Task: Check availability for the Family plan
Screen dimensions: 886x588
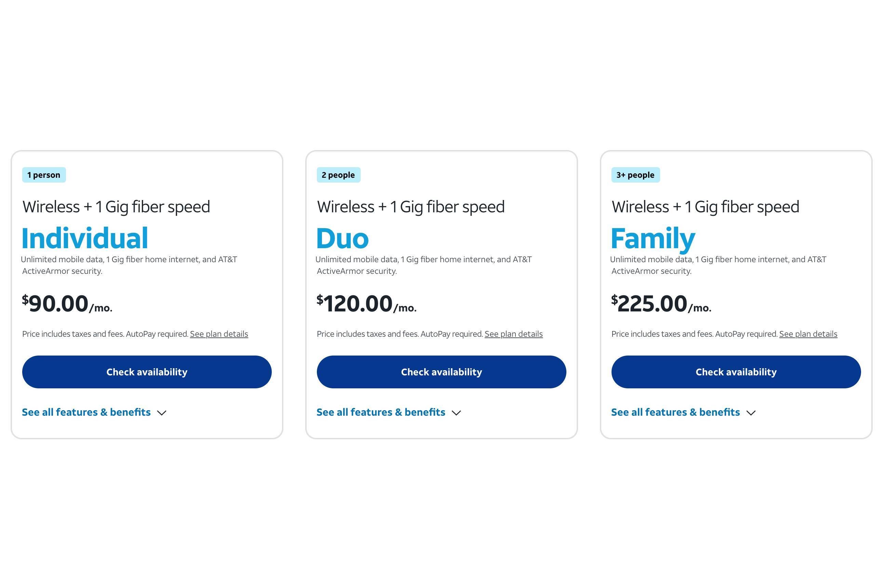Action: (x=736, y=372)
